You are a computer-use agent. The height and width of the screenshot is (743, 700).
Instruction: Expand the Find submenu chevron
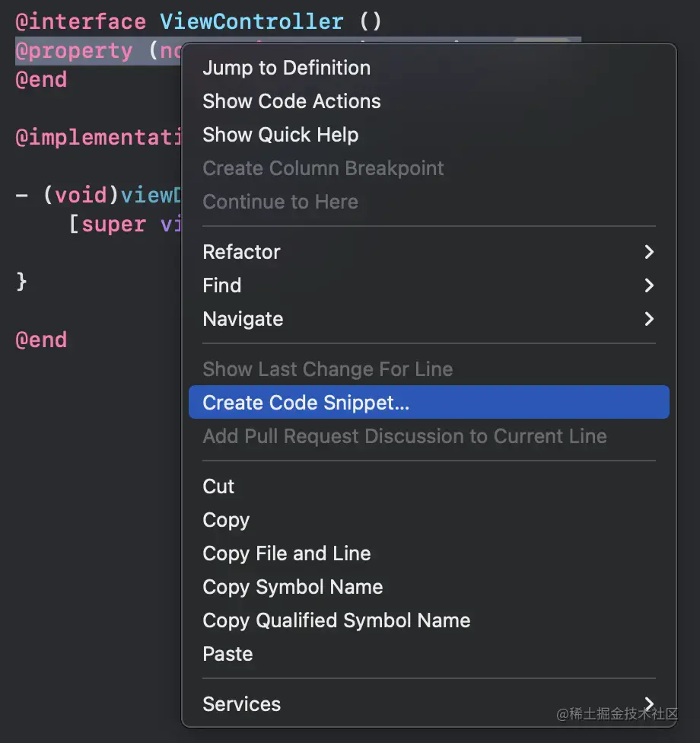click(x=649, y=285)
